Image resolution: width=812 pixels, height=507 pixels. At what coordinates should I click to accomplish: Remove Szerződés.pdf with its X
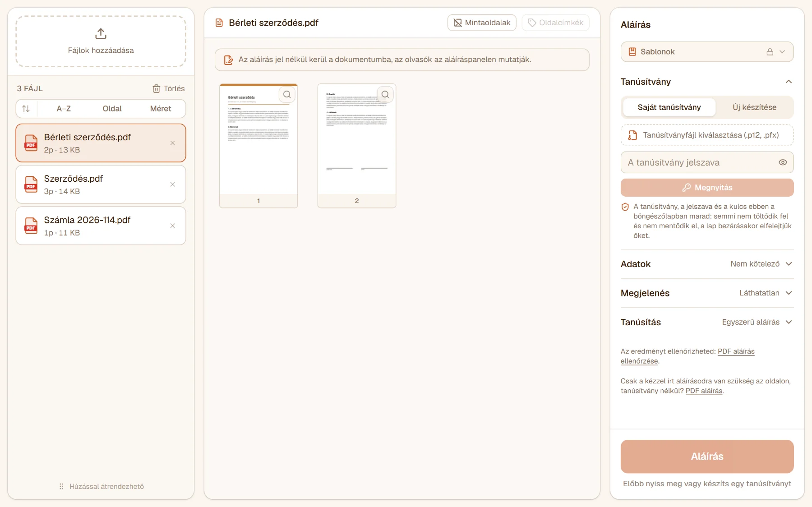click(x=172, y=184)
